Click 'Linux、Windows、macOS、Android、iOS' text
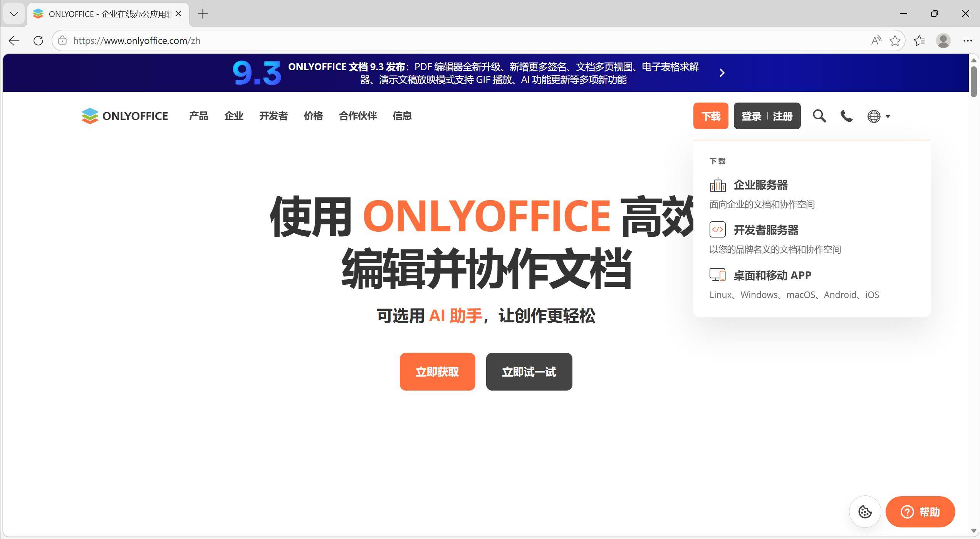This screenshot has height=539, width=980. point(794,295)
